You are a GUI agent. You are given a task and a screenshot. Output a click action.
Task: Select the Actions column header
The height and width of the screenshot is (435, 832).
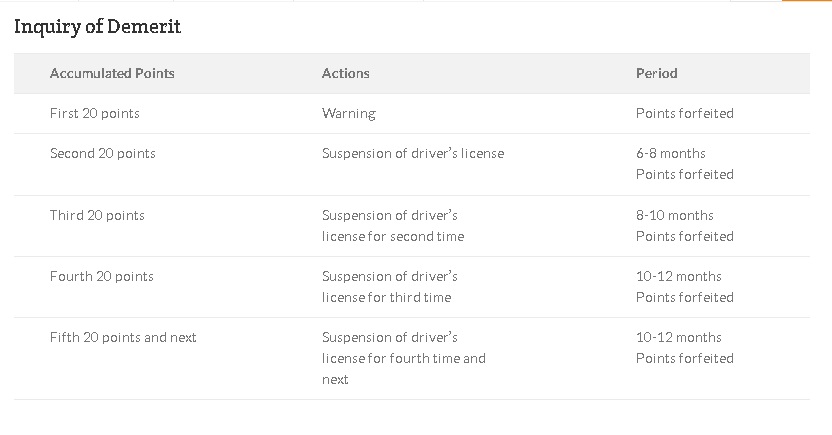tap(345, 73)
